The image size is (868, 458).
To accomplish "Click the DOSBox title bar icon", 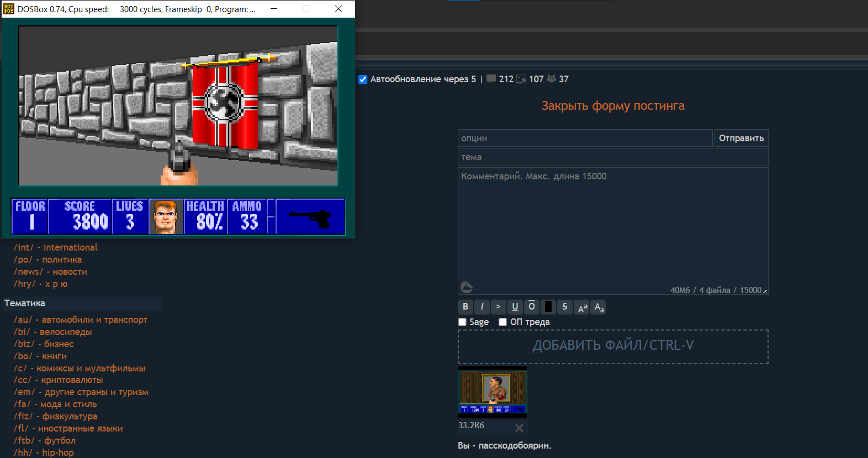I will [8, 9].
